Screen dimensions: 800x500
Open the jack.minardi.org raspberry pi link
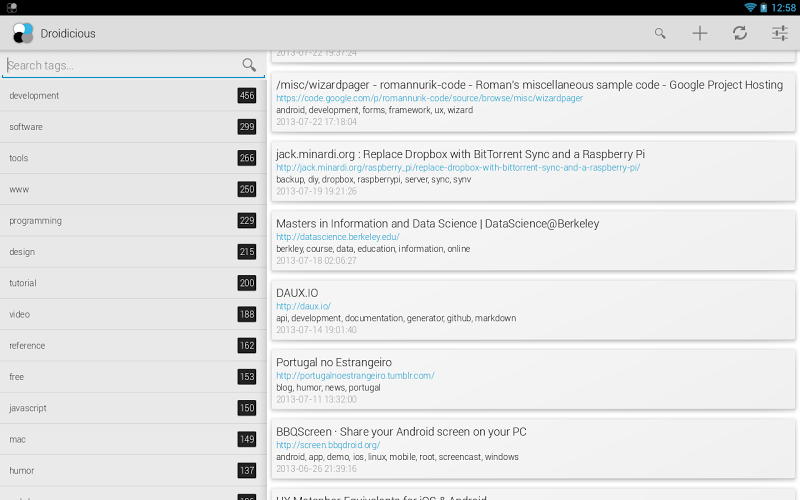coord(458,167)
